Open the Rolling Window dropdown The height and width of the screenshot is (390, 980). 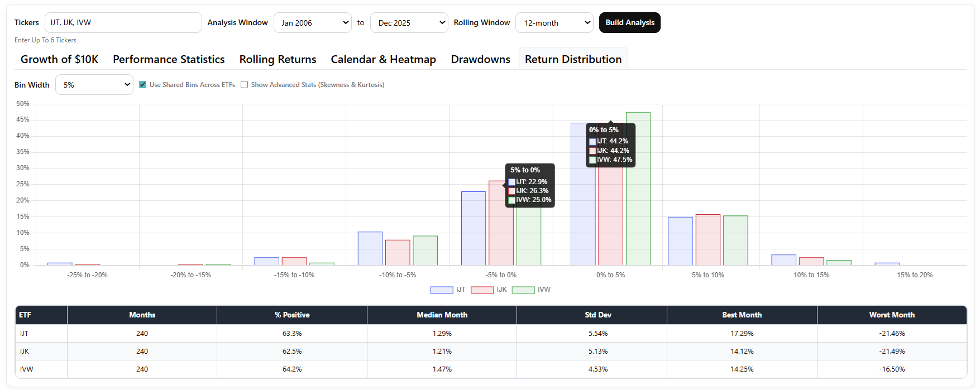point(554,23)
